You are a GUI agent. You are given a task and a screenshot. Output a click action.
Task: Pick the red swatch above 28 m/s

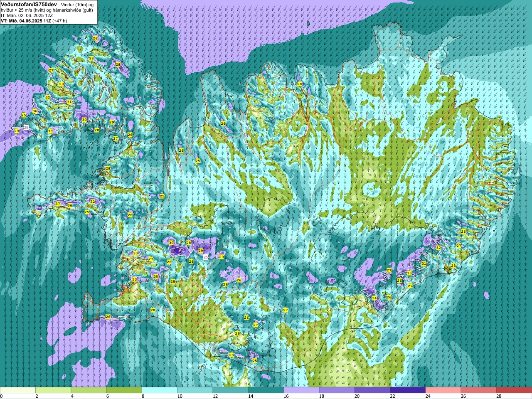click(x=514, y=390)
